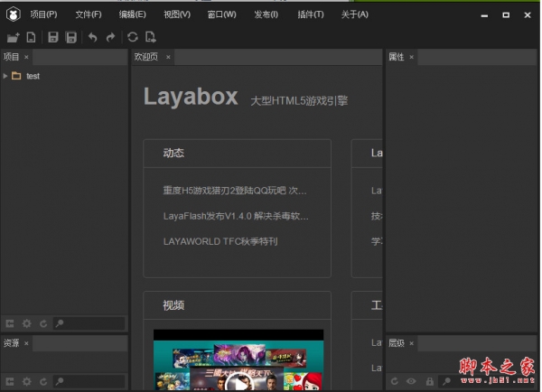Click the 动态 section header

pos(173,153)
